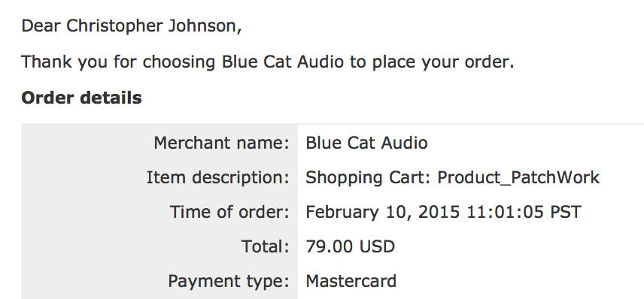Select the February 10, 2015 timestamp
644x299 pixels.
(x=444, y=213)
